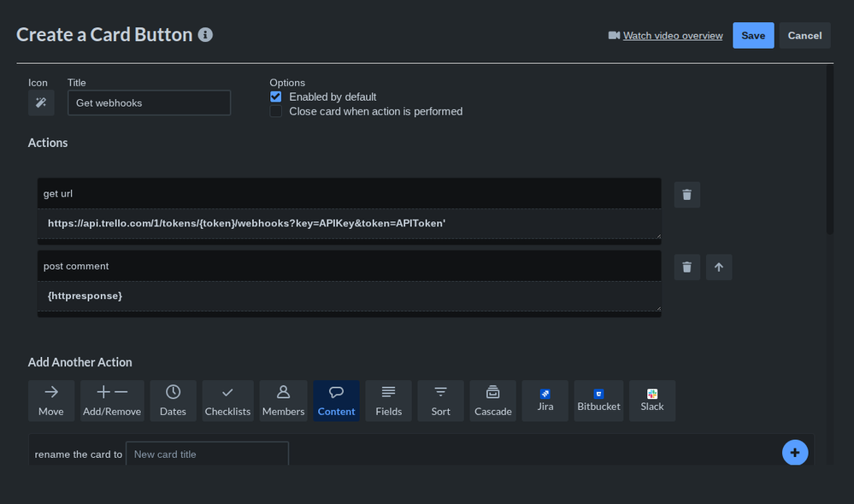Select the Move action icon
This screenshot has width=854, height=504.
coord(50,401)
